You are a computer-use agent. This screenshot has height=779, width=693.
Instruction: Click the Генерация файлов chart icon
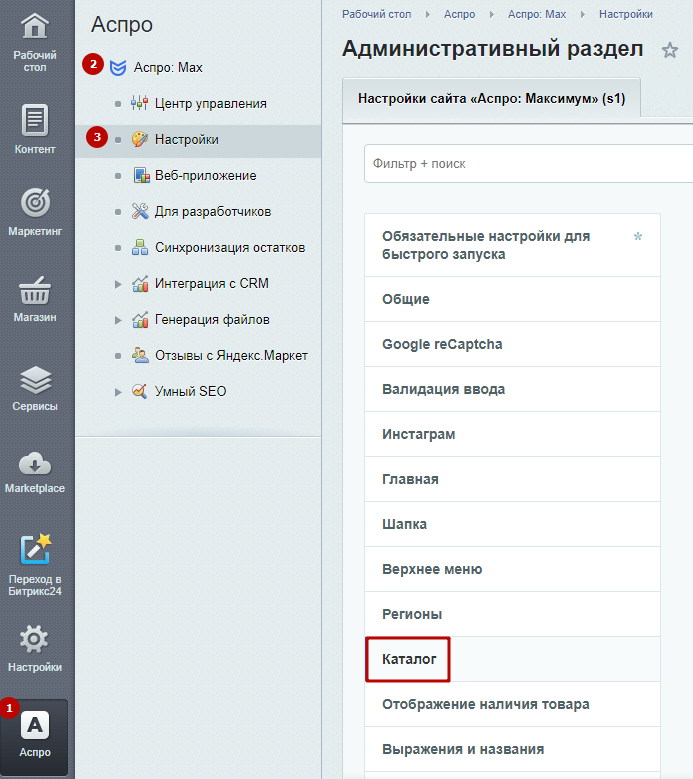pyautogui.click(x=140, y=319)
